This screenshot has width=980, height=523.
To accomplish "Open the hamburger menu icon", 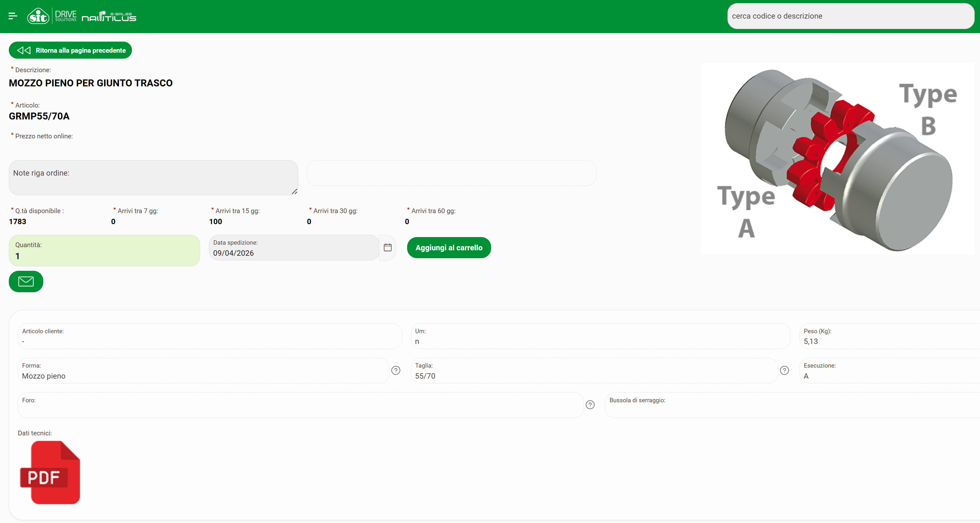I will tap(13, 16).
